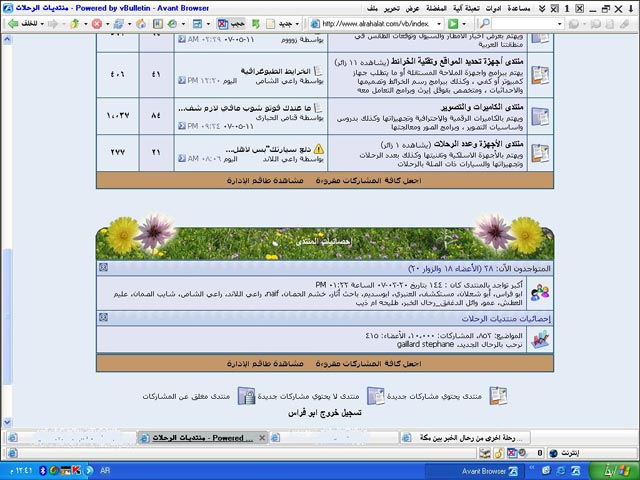Click Internet Explorer quick launch icon
Screen dimensions: 640x480
[561, 471]
